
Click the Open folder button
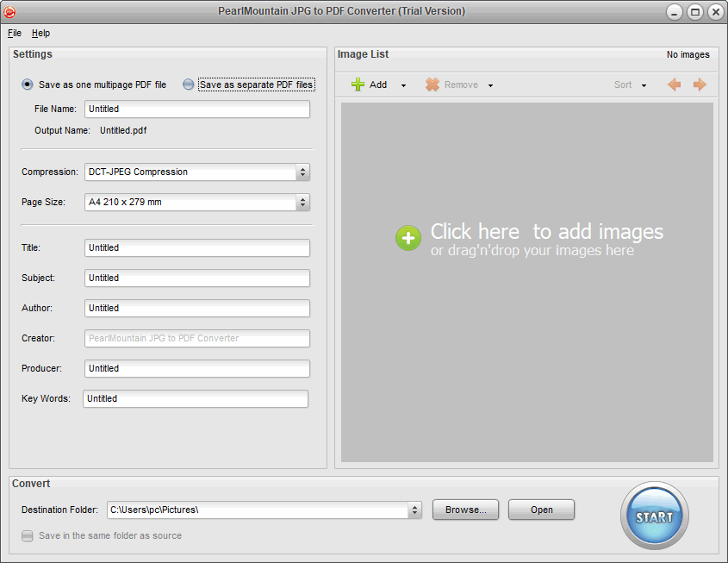[x=541, y=510]
